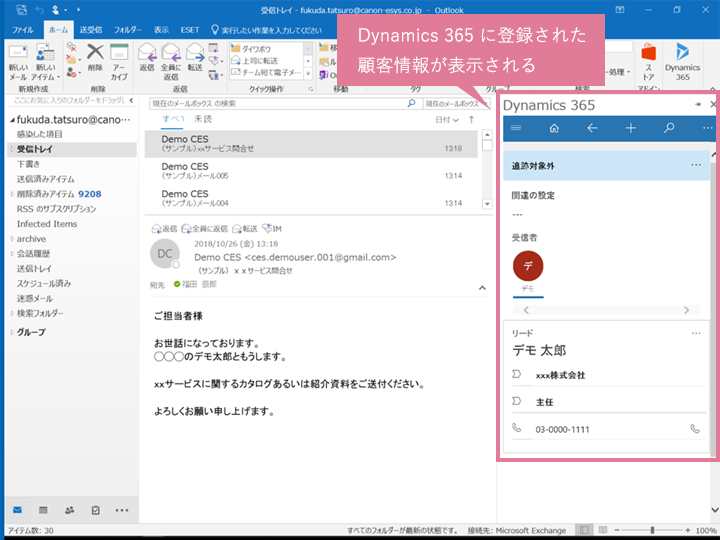
Task: Open the 日付 sort dropdown
Action: tap(447, 120)
